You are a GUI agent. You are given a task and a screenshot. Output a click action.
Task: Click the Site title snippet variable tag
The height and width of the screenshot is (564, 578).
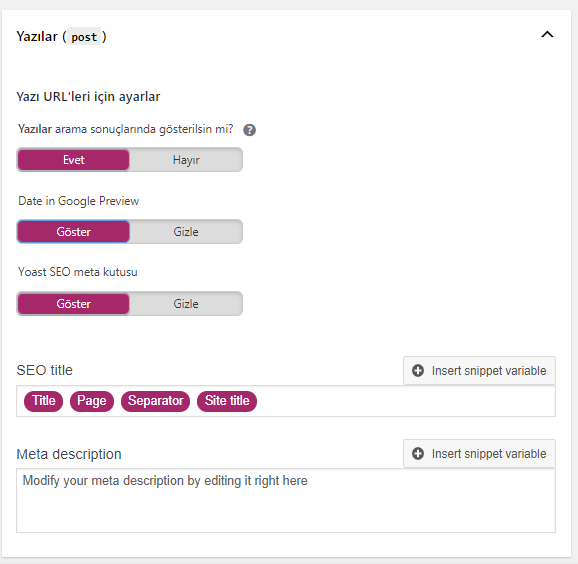click(x=227, y=401)
